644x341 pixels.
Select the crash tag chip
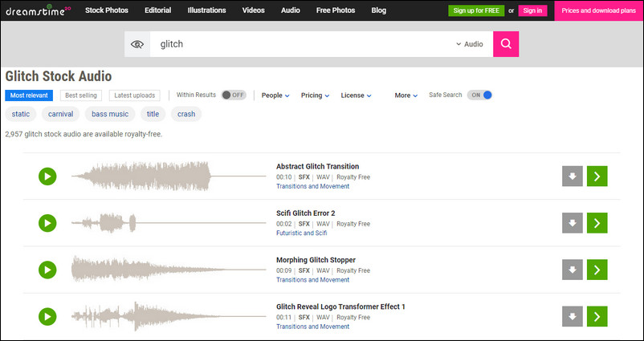click(186, 114)
